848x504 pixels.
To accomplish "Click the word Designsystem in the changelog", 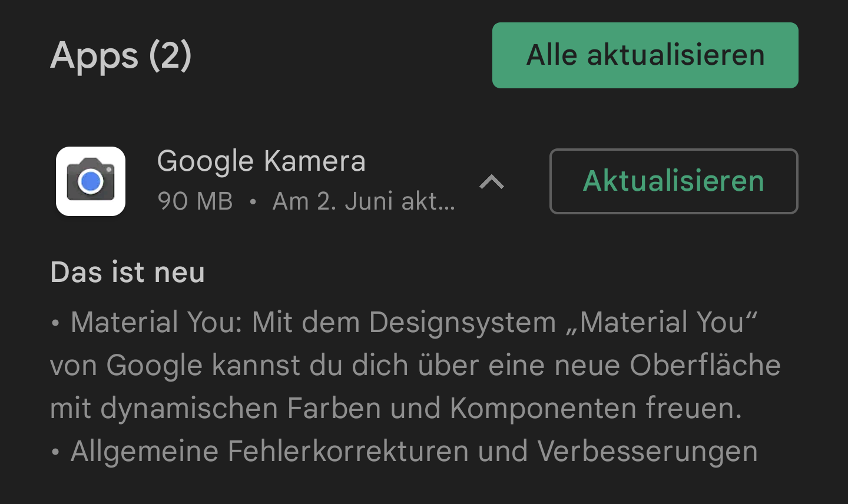I will tap(462, 323).
